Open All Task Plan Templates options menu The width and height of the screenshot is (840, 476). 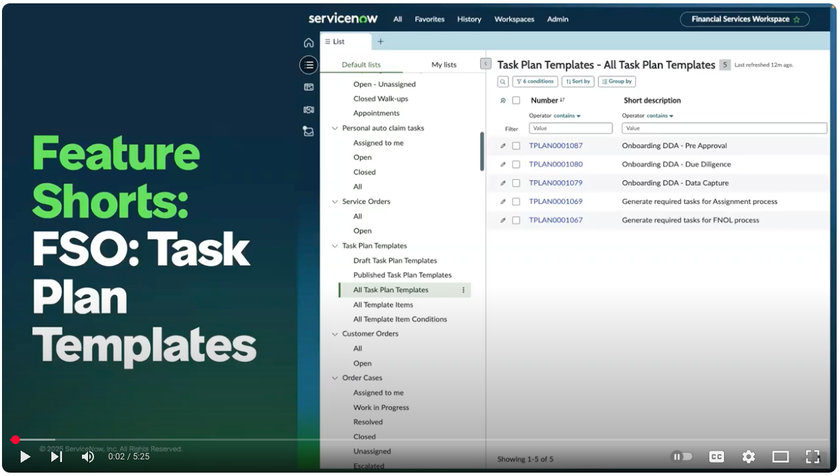pos(463,290)
